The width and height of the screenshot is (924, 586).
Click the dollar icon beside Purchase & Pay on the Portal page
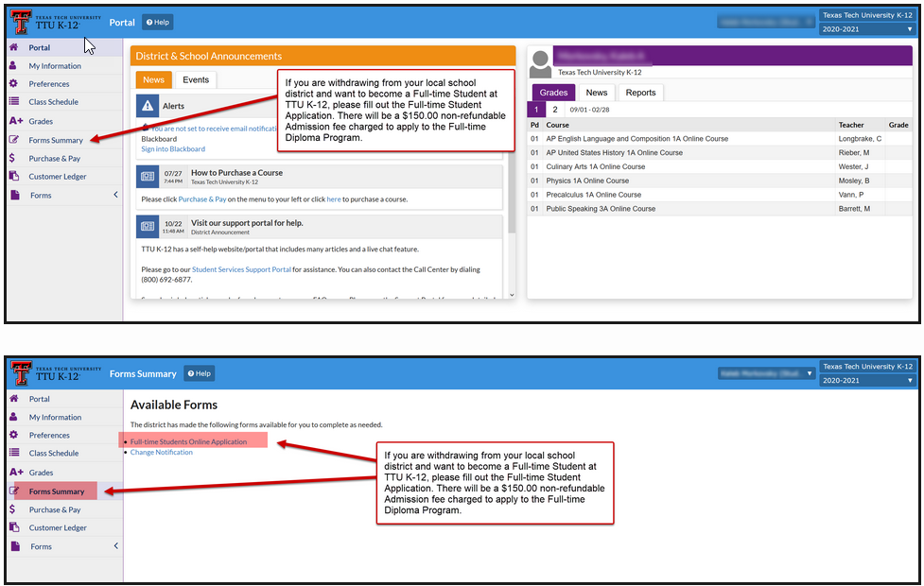click(x=12, y=158)
